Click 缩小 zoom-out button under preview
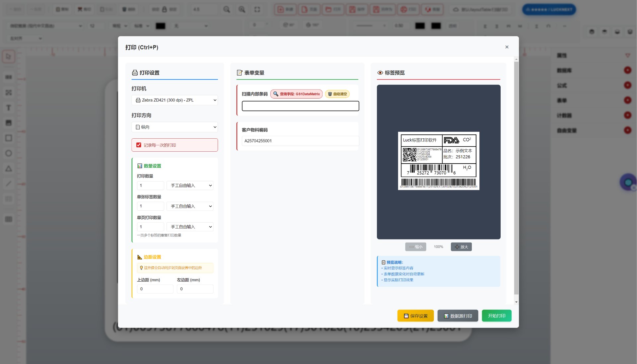The width and height of the screenshot is (637, 364). [x=416, y=247]
